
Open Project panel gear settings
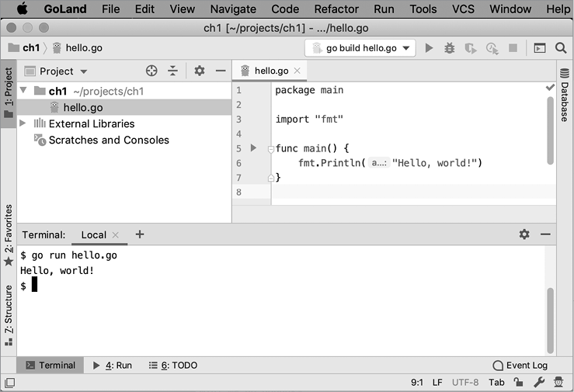tap(200, 71)
